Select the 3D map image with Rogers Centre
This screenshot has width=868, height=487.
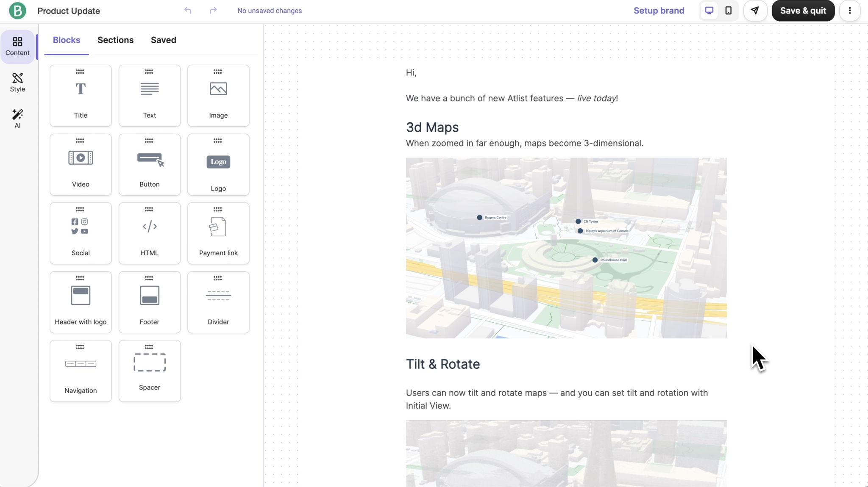566,248
